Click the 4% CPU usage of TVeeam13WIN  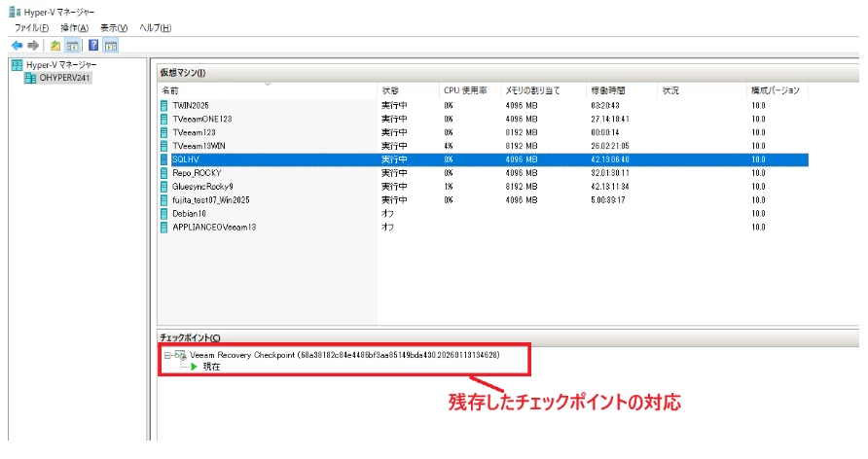(x=449, y=146)
